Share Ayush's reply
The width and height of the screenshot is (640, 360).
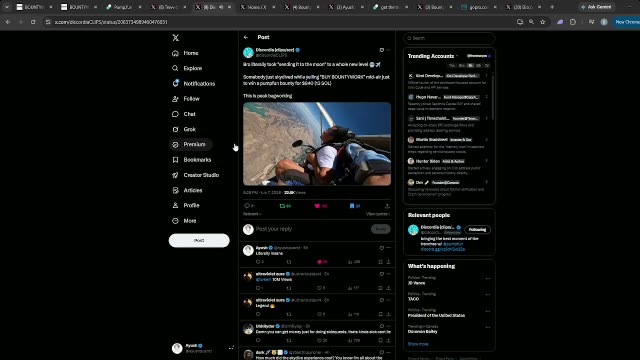point(388,262)
